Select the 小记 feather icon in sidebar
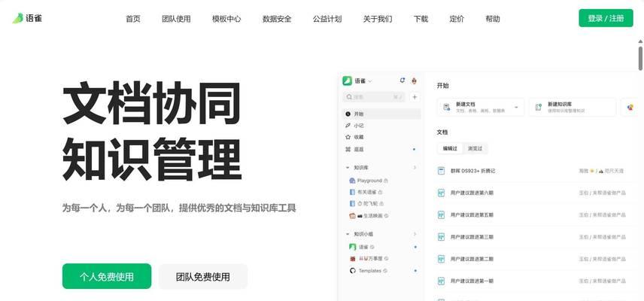 point(348,126)
